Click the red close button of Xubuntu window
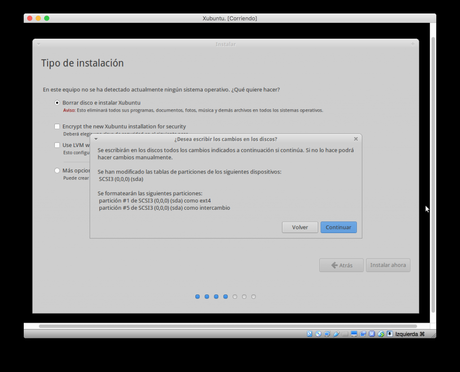Viewport: 460px width, 372px height. point(30,18)
